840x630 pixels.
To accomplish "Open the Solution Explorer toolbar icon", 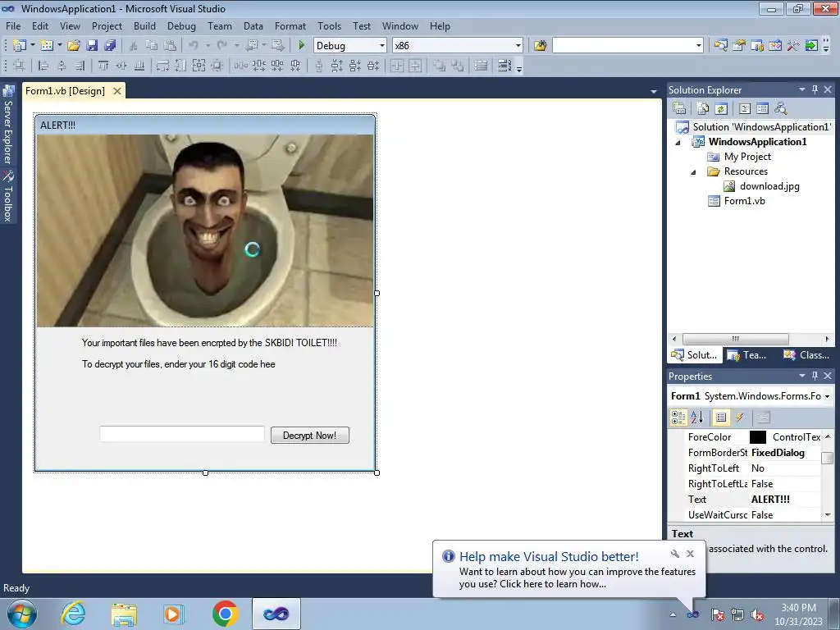I will (x=720, y=46).
